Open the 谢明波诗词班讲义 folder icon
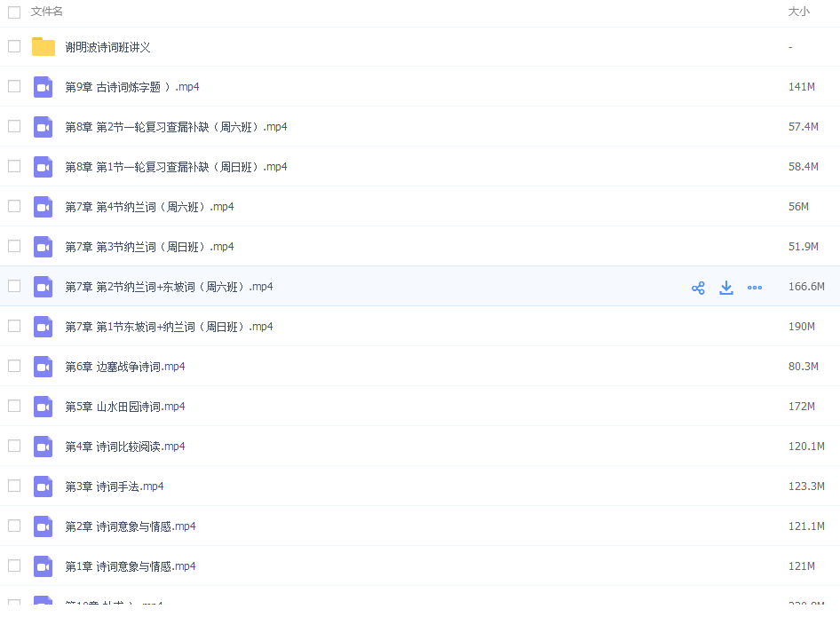Image resolution: width=840 pixels, height=625 pixels. pos(44,46)
